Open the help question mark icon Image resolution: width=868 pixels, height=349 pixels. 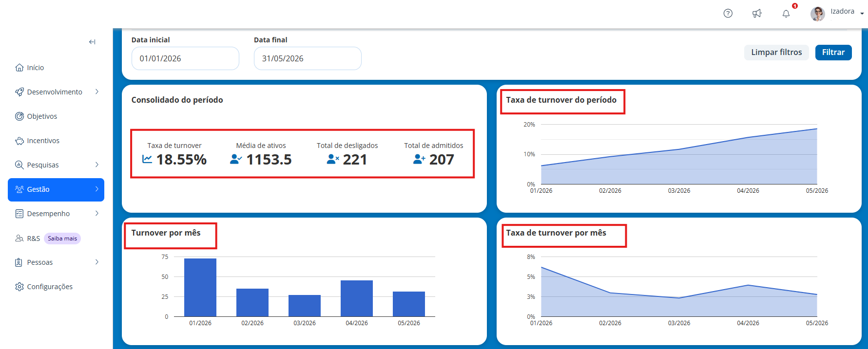pyautogui.click(x=728, y=14)
